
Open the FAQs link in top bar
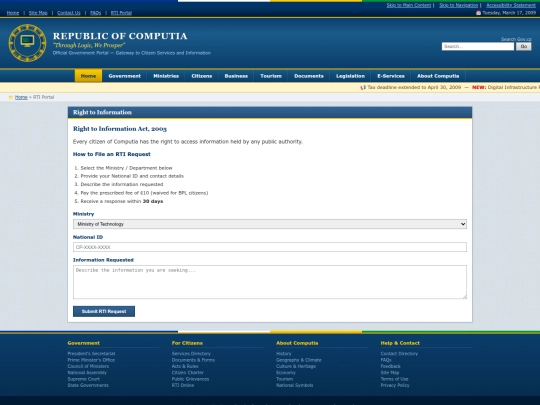tap(96, 13)
